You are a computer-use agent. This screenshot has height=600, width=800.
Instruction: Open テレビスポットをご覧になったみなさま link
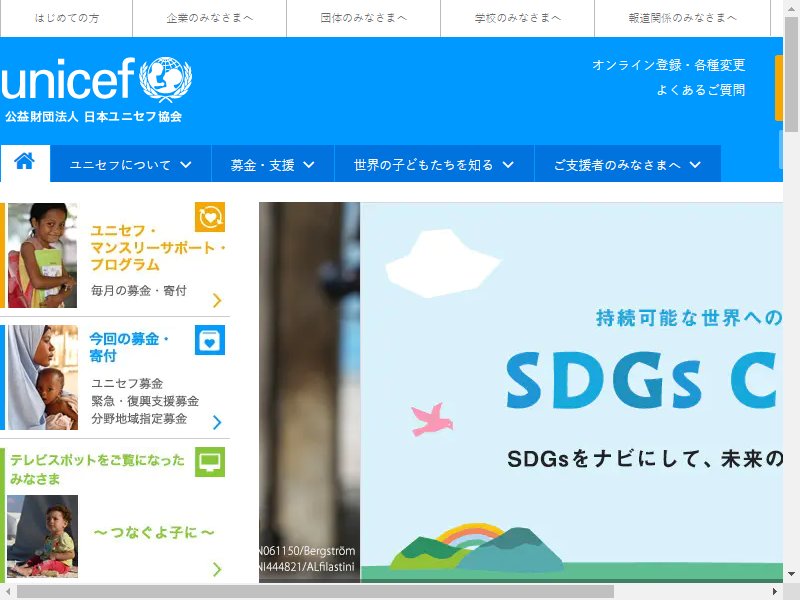(x=97, y=469)
